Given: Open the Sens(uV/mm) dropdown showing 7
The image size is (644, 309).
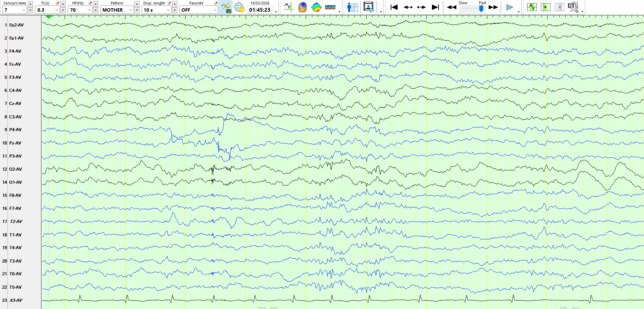Looking at the screenshot, I should (14, 10).
